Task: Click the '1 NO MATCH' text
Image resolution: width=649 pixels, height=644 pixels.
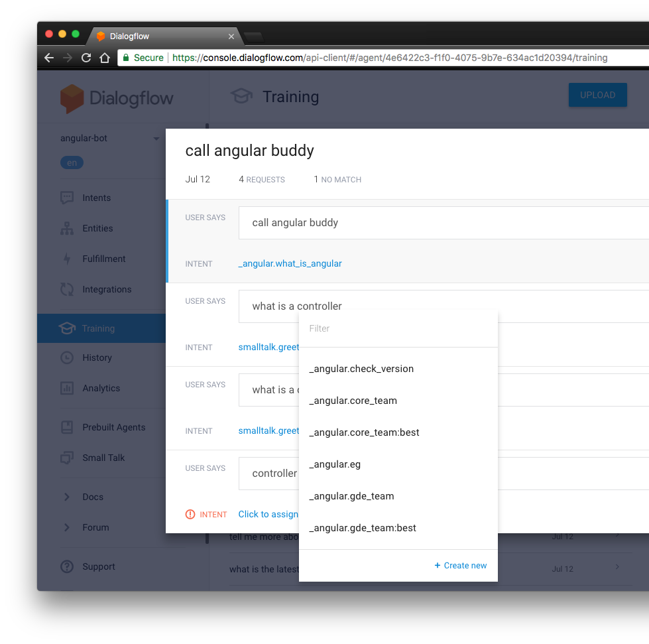Action: (x=337, y=179)
